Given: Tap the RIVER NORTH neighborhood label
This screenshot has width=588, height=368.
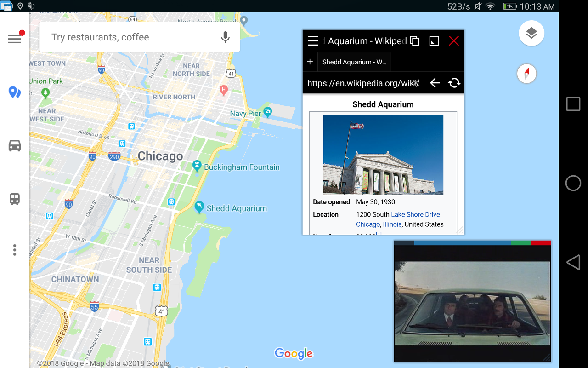Looking at the screenshot, I should (174, 97).
